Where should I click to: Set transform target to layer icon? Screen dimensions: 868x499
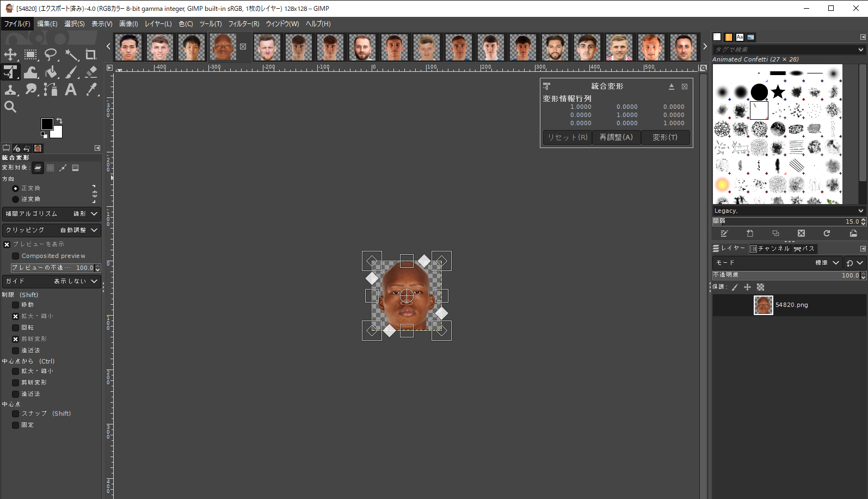[x=38, y=168]
